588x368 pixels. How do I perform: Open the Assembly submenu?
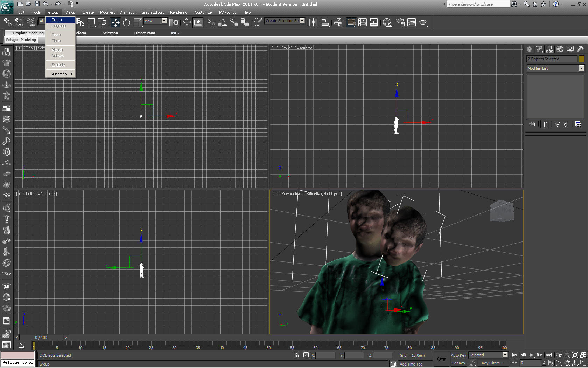[x=60, y=74]
